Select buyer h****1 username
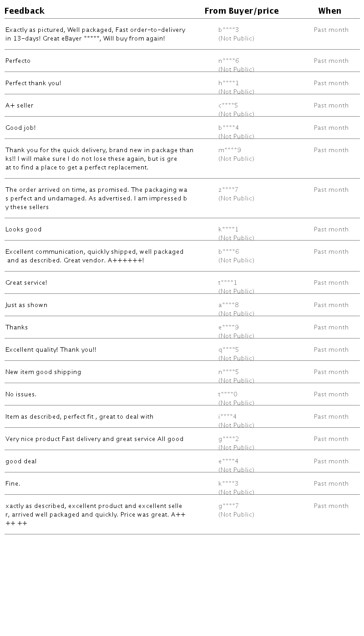Image resolution: width=364 pixels, height=636 pixels. click(x=228, y=83)
